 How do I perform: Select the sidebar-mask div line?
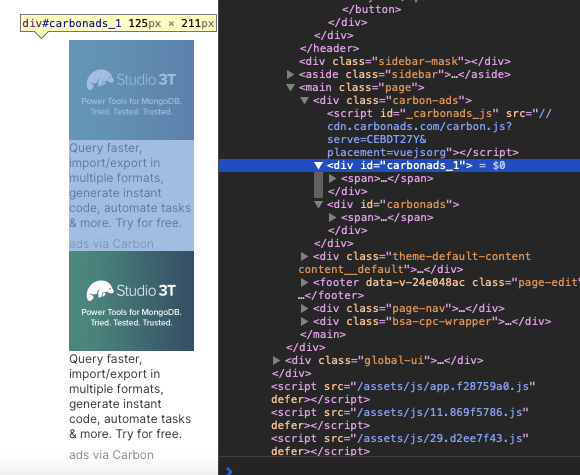tap(405, 61)
